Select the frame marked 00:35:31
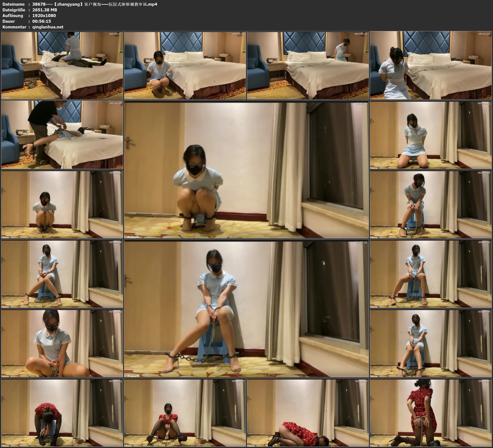493x448 pixels. [x=431, y=274]
